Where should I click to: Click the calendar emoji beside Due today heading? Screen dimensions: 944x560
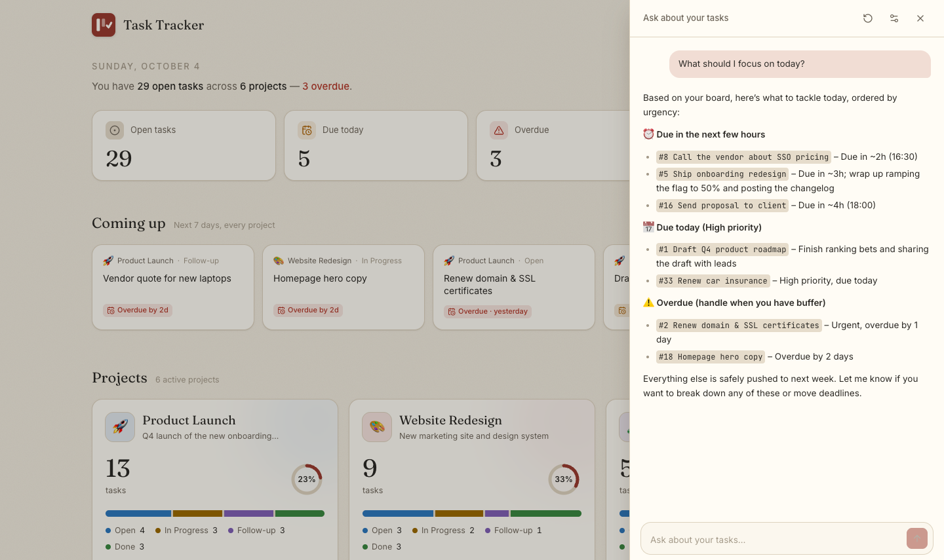pos(648,227)
